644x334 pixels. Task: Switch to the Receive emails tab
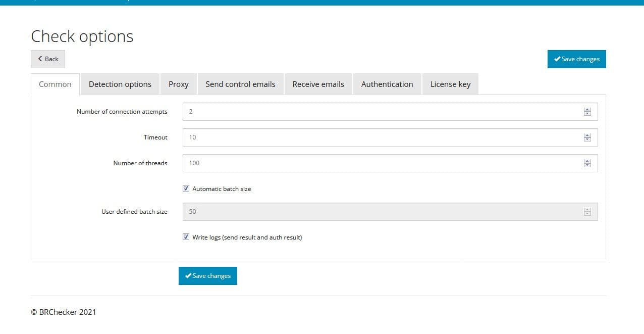[x=318, y=84]
